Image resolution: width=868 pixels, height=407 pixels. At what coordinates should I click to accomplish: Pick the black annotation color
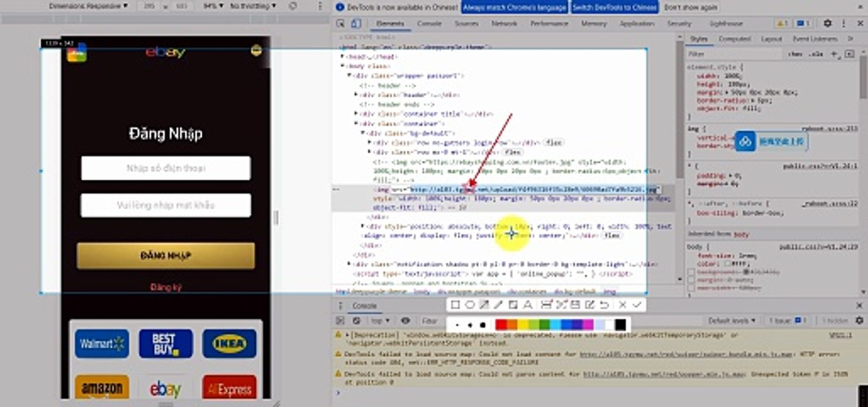coord(620,325)
